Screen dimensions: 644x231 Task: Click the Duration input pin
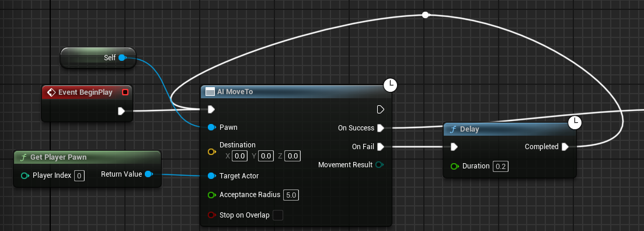point(454,167)
